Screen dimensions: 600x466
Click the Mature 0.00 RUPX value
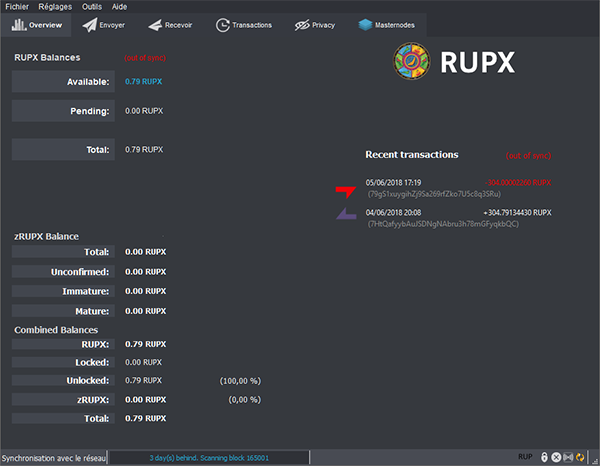(145, 311)
